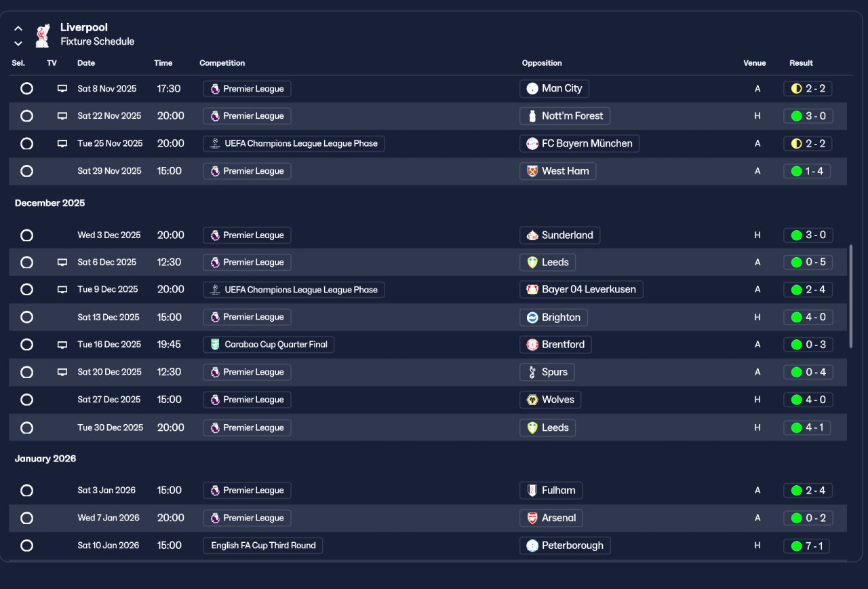Image resolution: width=868 pixels, height=589 pixels.
Task: Sort by the Opposition column header
Action: pos(542,63)
